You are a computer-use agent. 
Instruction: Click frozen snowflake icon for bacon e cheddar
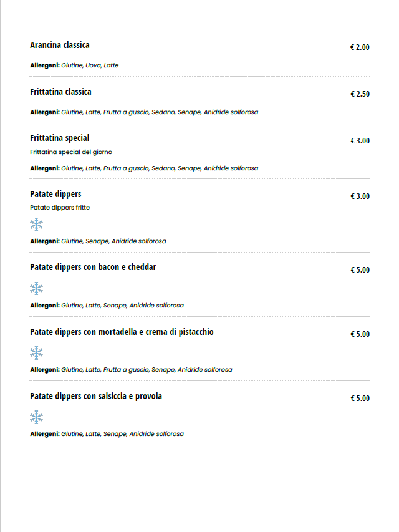pos(37,289)
